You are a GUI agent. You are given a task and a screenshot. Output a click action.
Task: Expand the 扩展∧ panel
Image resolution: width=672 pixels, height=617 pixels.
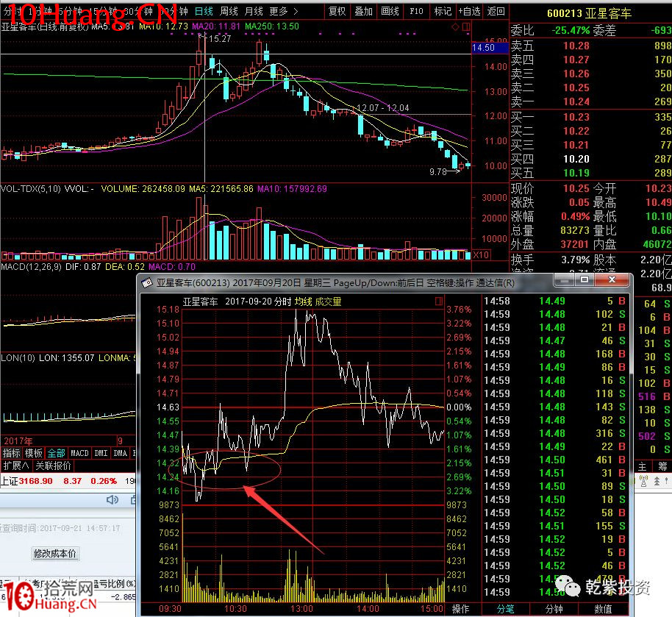pyautogui.click(x=16, y=466)
